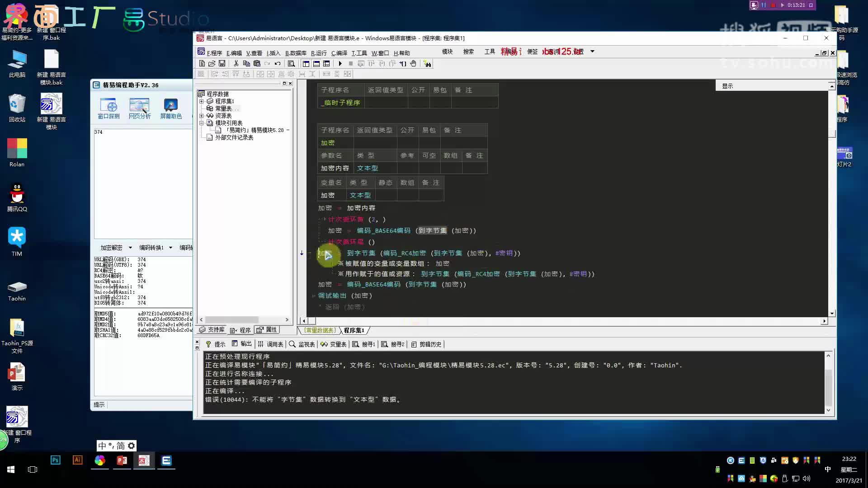Click 模块 in the top-right menu strip
Viewport: 868px width, 488px height.
pos(447,52)
